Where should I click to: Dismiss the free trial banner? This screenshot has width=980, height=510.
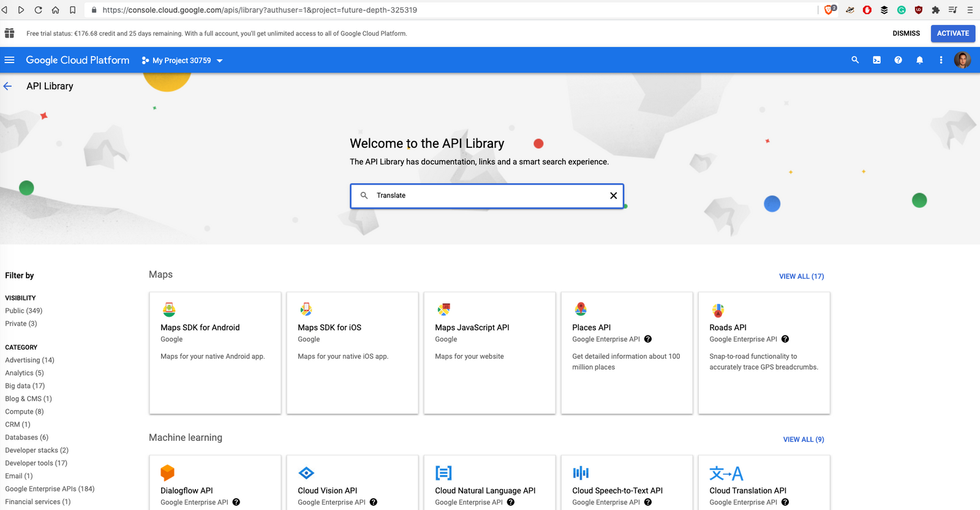point(906,34)
